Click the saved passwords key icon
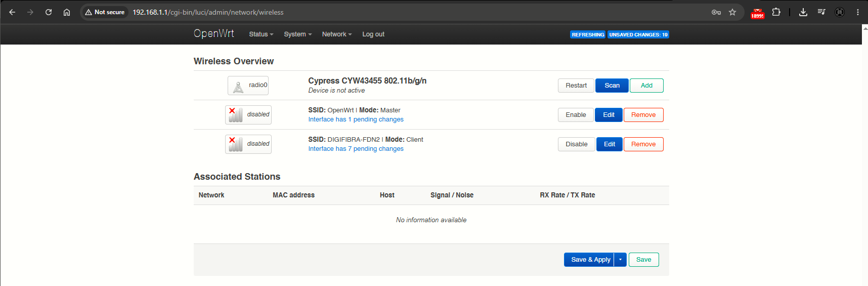The width and height of the screenshot is (868, 286). click(716, 12)
